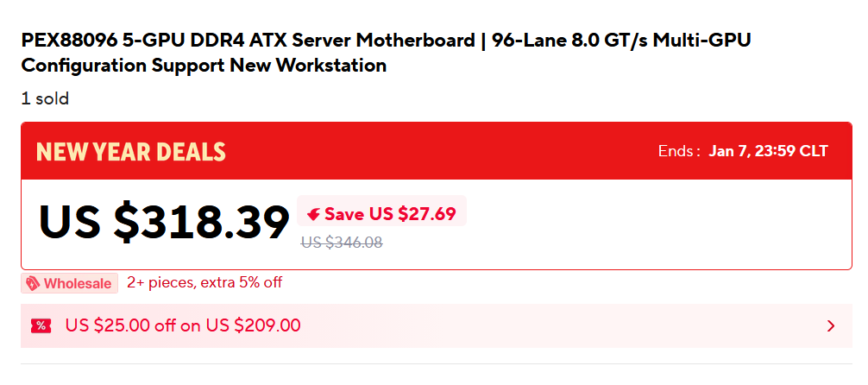The height and width of the screenshot is (385, 868).
Task: Click "2+ pieces, extra 5% off" offer
Action: 204,282
